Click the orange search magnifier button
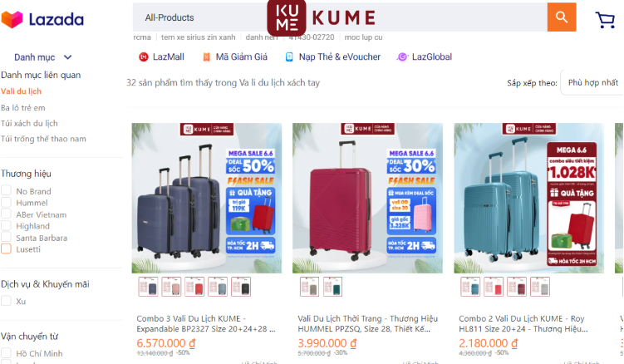 (x=562, y=17)
